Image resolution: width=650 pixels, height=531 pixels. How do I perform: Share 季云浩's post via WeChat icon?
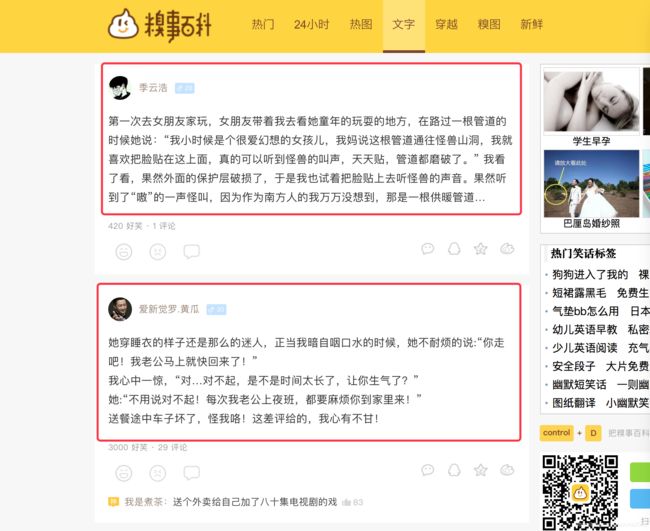coord(427,249)
